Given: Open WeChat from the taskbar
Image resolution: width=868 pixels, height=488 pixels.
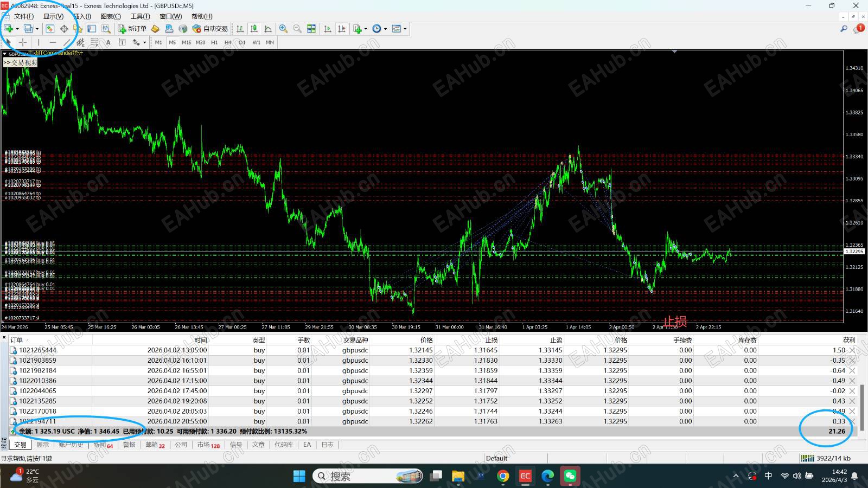Looking at the screenshot, I should (570, 476).
